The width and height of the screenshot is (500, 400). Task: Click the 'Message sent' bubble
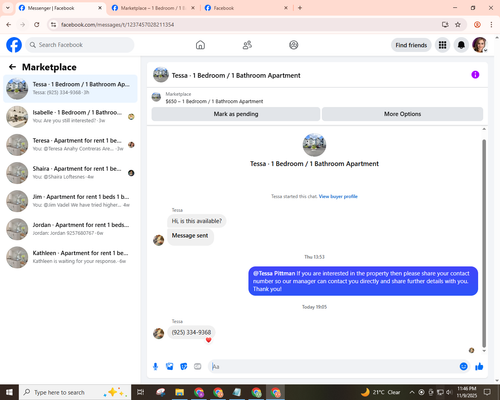tap(190, 236)
